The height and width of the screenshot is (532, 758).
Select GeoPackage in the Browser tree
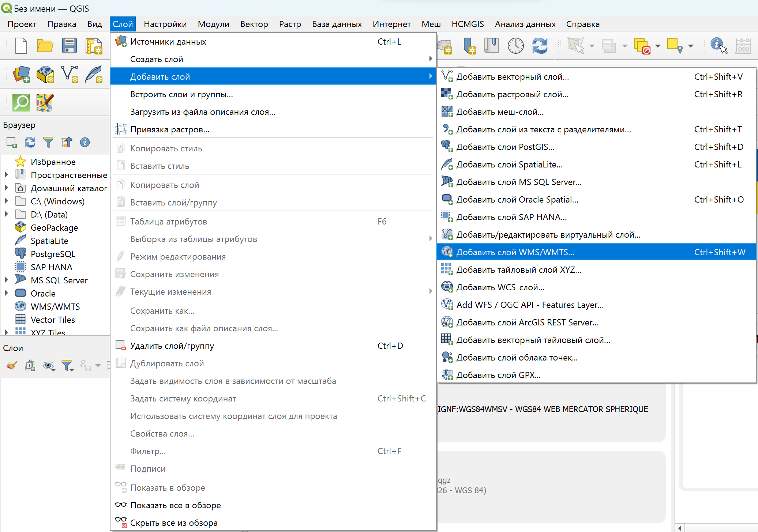[54, 227]
